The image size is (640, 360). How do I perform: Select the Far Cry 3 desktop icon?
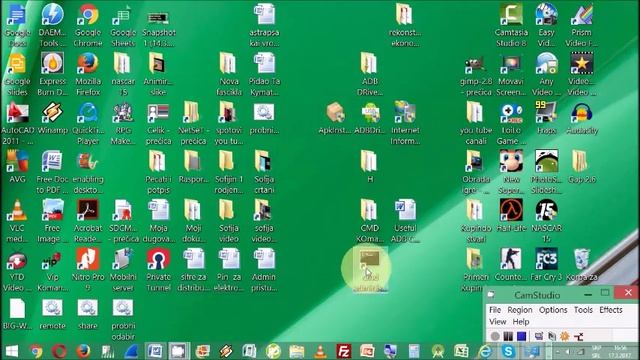[546, 265]
